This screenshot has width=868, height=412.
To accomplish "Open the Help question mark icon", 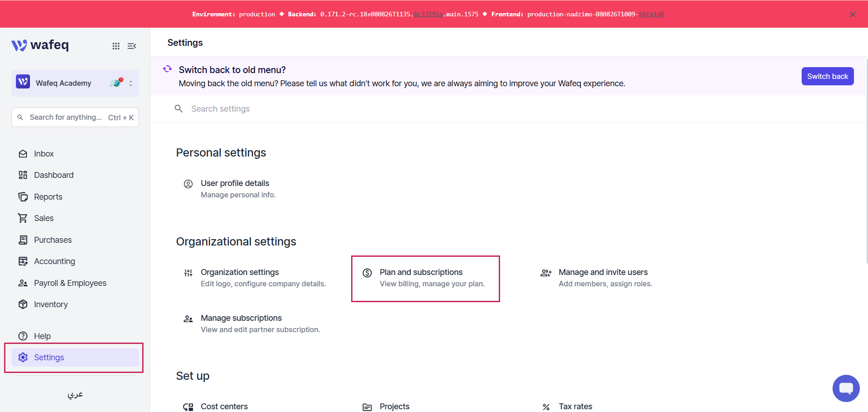I will pos(23,336).
